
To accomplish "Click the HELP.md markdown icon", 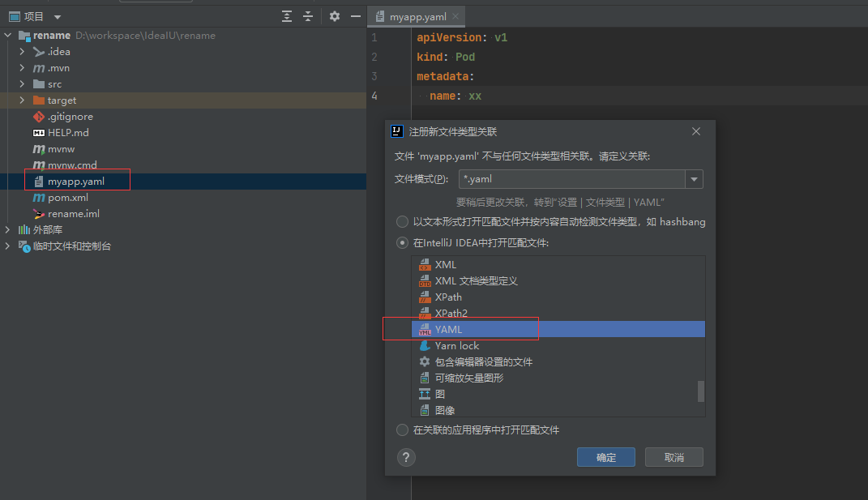I will 39,133.
